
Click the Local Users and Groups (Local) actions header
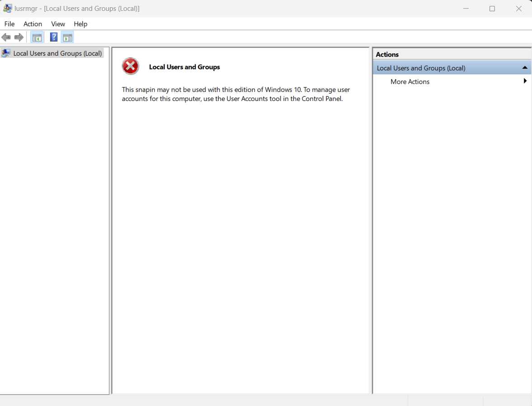[452, 68]
